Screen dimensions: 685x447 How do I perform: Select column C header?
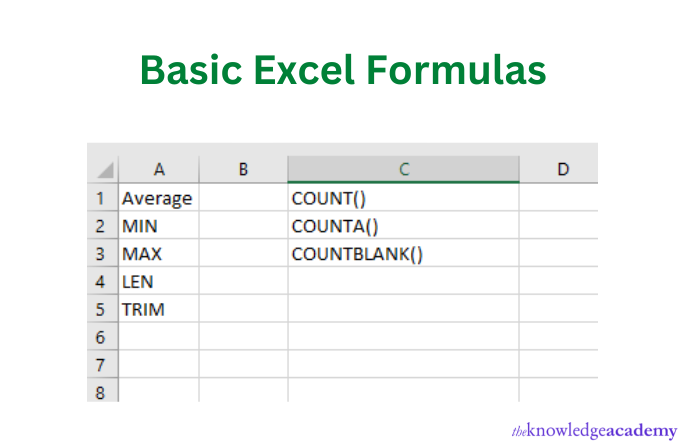pos(403,170)
